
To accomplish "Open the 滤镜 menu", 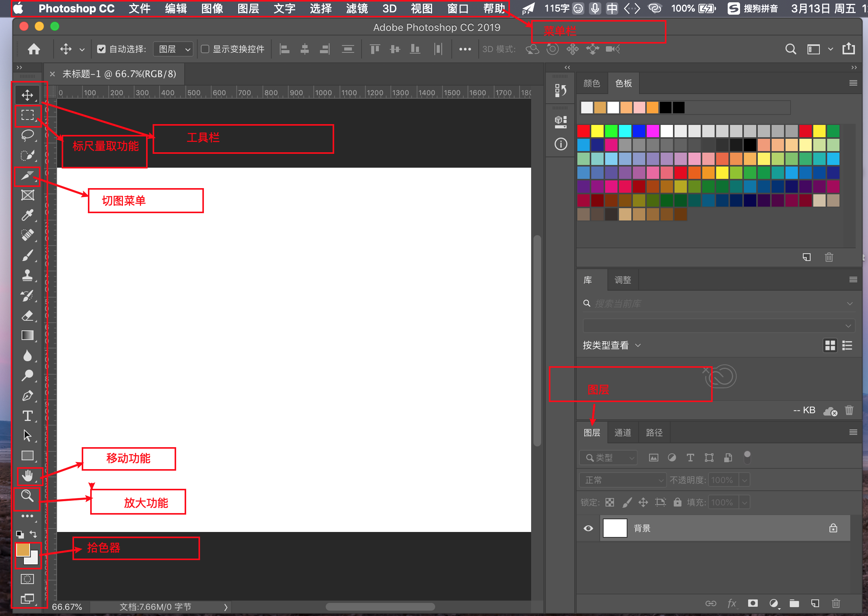I will [357, 8].
